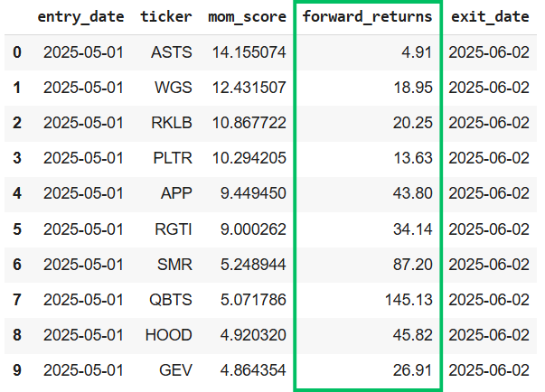Click mom_score value 5.071786
Viewport: 545px width, 392px height.
(x=253, y=300)
